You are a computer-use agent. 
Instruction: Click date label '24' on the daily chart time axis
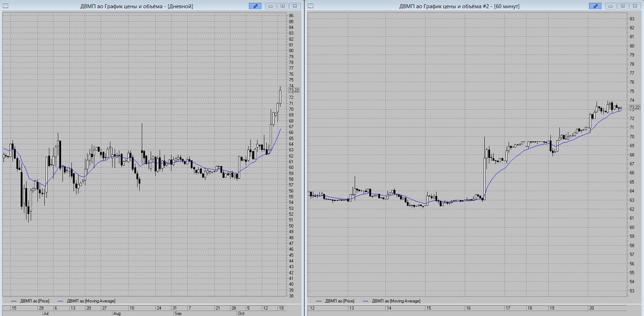159,308
